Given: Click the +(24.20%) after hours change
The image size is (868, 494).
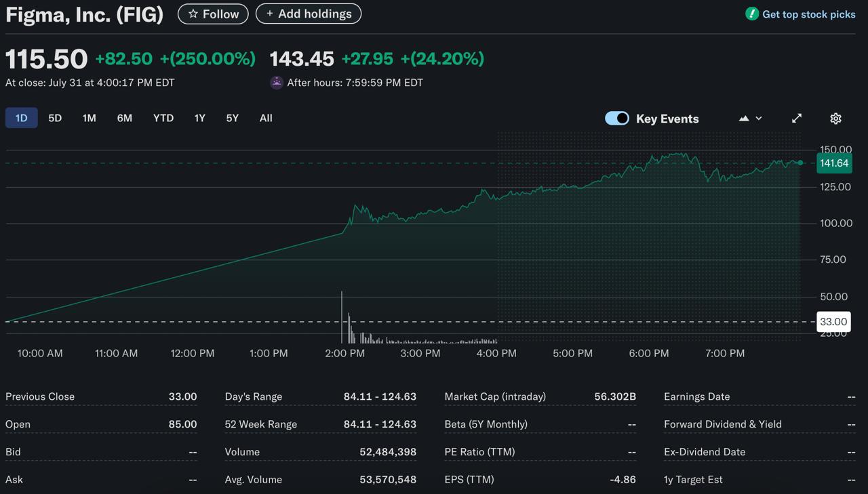Looking at the screenshot, I should 442,59.
